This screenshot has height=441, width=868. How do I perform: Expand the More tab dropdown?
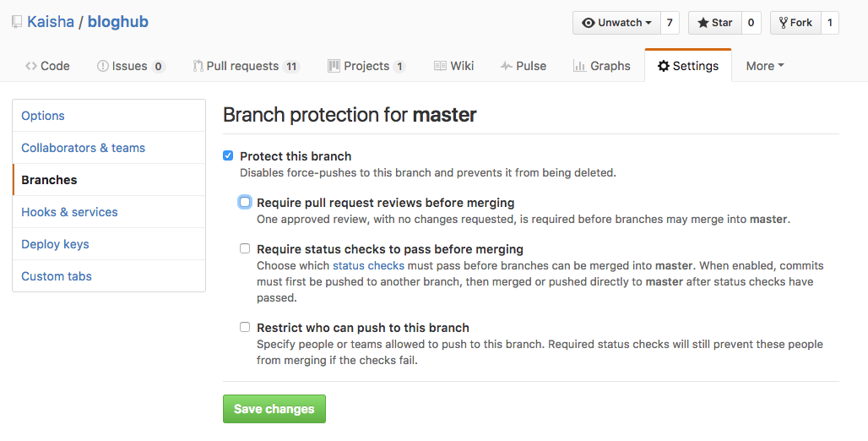click(x=765, y=66)
